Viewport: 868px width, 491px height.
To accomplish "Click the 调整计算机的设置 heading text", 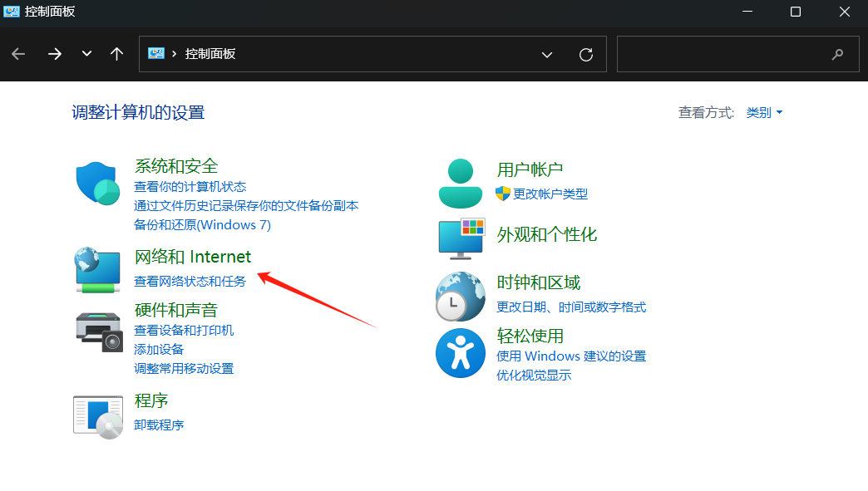I will pos(138,112).
